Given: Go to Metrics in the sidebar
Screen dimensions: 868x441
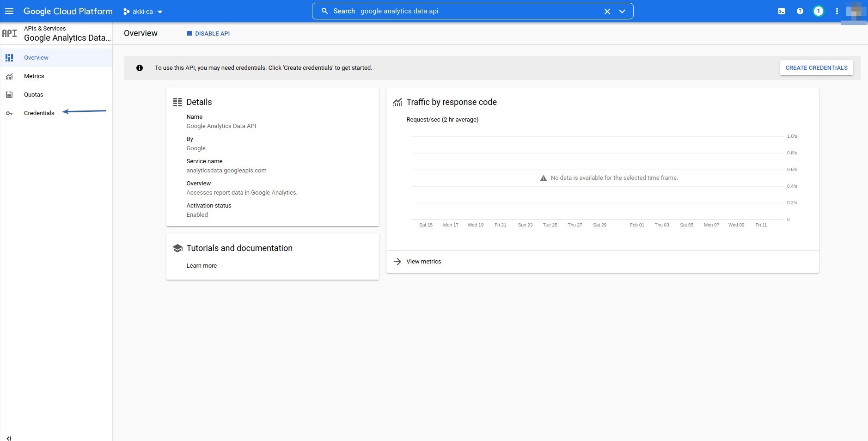Looking at the screenshot, I should point(34,76).
